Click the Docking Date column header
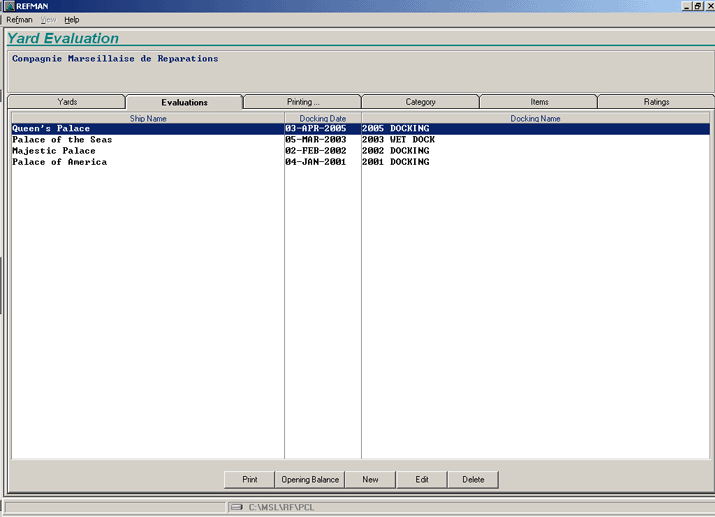 [323, 118]
